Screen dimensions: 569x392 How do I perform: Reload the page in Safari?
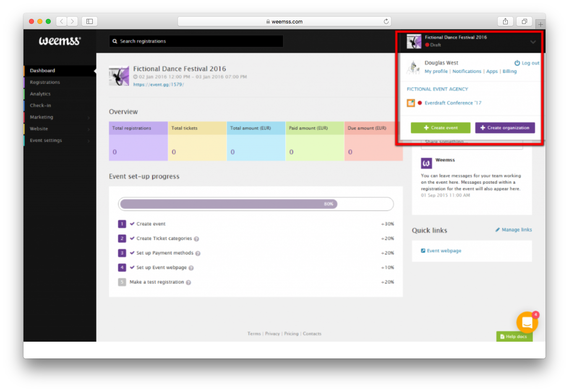pos(386,21)
